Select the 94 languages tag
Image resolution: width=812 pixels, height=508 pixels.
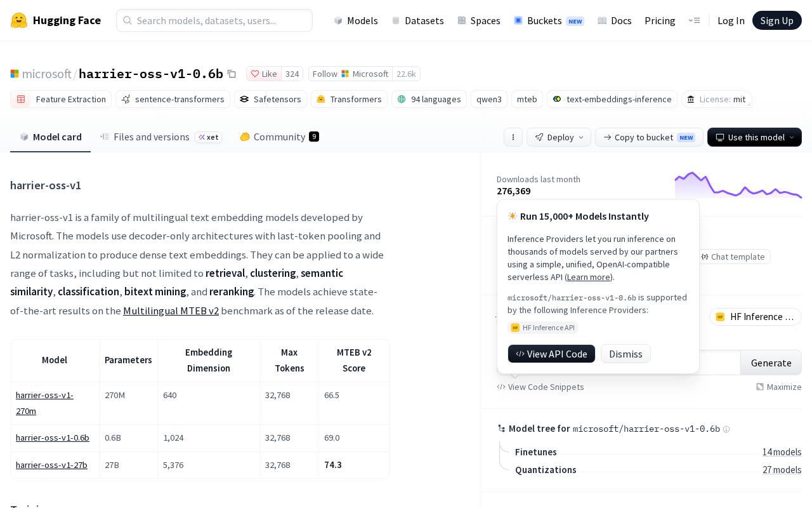click(x=429, y=99)
